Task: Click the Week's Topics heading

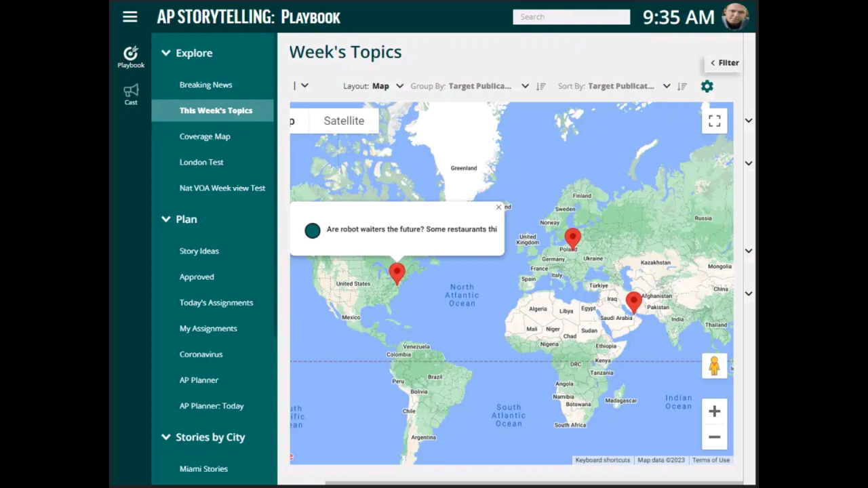Action: coord(345,52)
